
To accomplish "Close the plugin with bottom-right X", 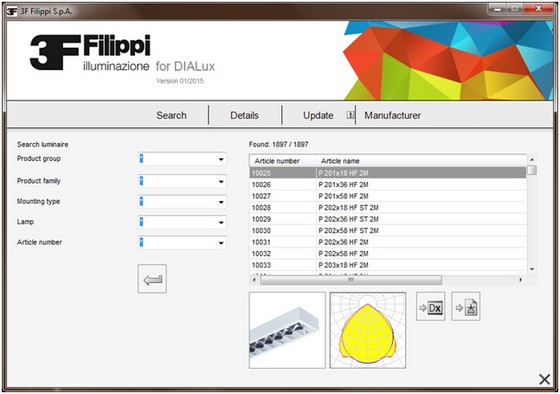I will coord(544,379).
